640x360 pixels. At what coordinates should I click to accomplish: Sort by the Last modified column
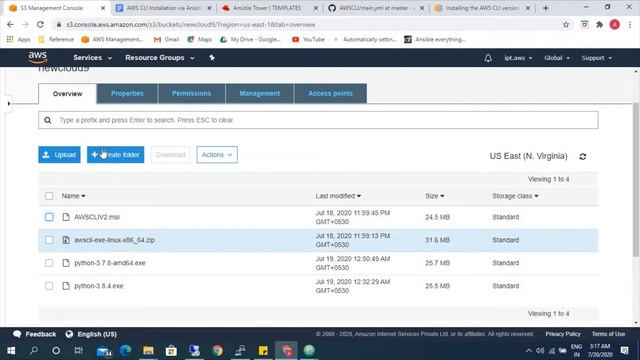(338, 196)
